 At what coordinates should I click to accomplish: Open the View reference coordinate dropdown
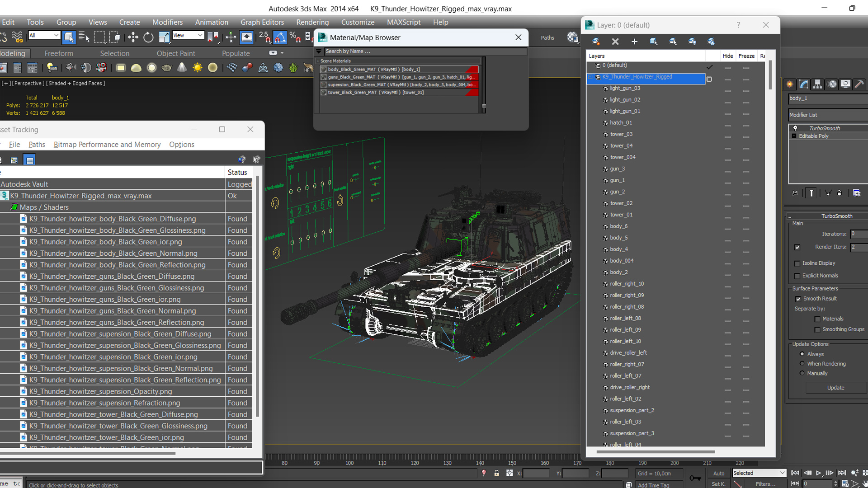tap(188, 35)
